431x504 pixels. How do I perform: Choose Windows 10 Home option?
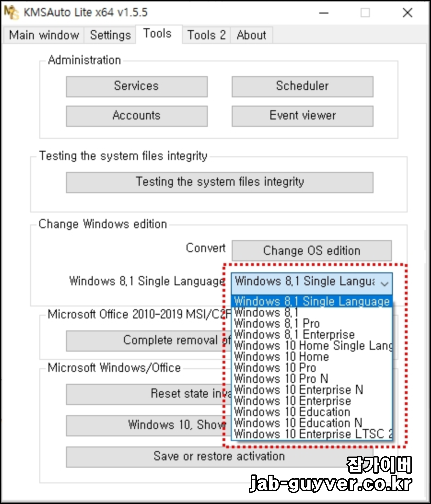pos(312,357)
